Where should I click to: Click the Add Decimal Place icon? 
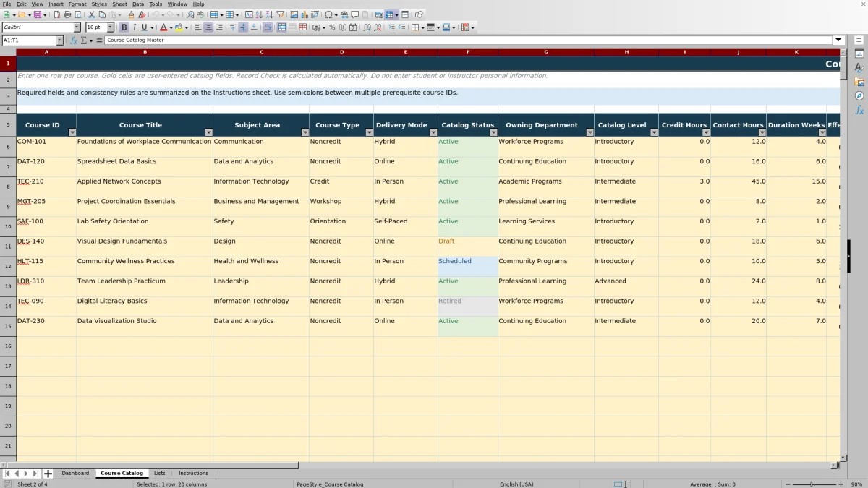coord(367,27)
